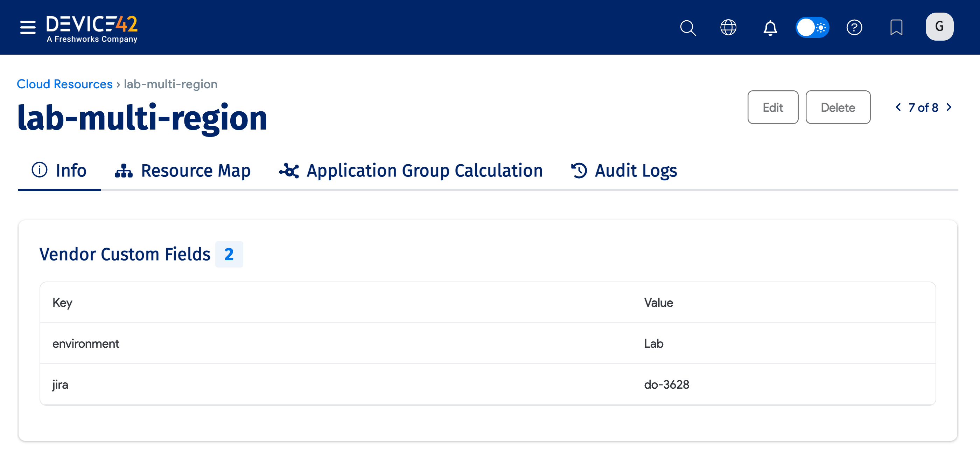
Task: Click the Edit button
Action: pyautogui.click(x=773, y=107)
